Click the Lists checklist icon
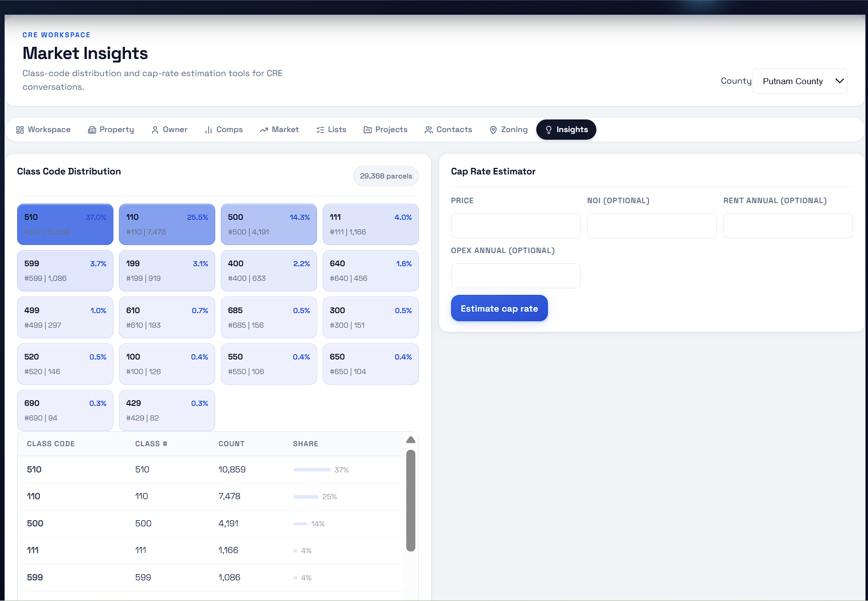868x601 pixels. (x=320, y=130)
